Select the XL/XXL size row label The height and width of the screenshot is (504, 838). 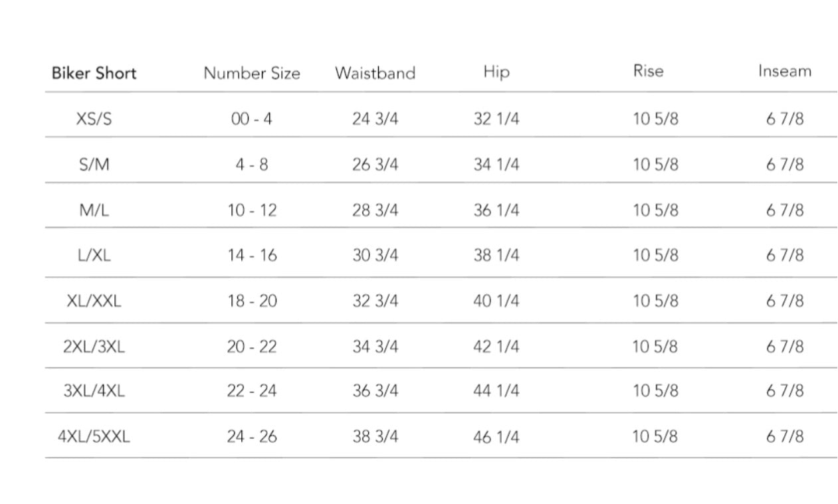[x=94, y=301]
